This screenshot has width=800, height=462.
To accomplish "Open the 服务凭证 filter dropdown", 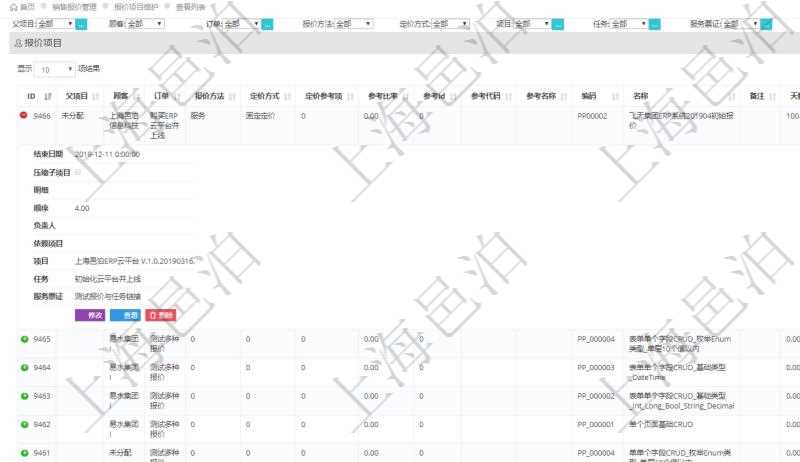I will [x=741, y=23].
